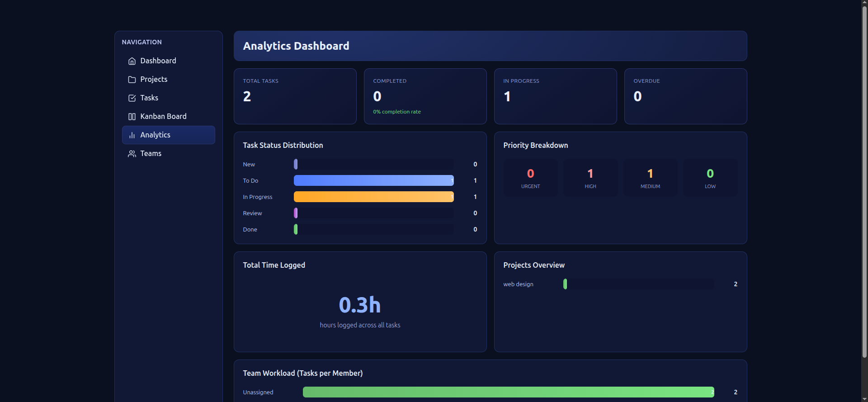The image size is (868, 402).
Task: Click the 'Team Workload (Tasks per Member)' title
Action: pyautogui.click(x=303, y=373)
